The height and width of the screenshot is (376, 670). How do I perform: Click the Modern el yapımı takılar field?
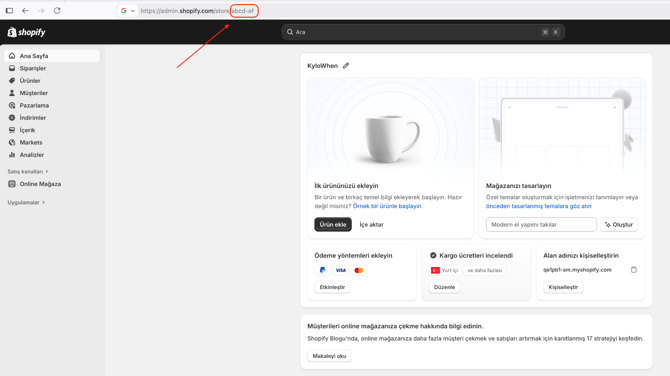541,224
